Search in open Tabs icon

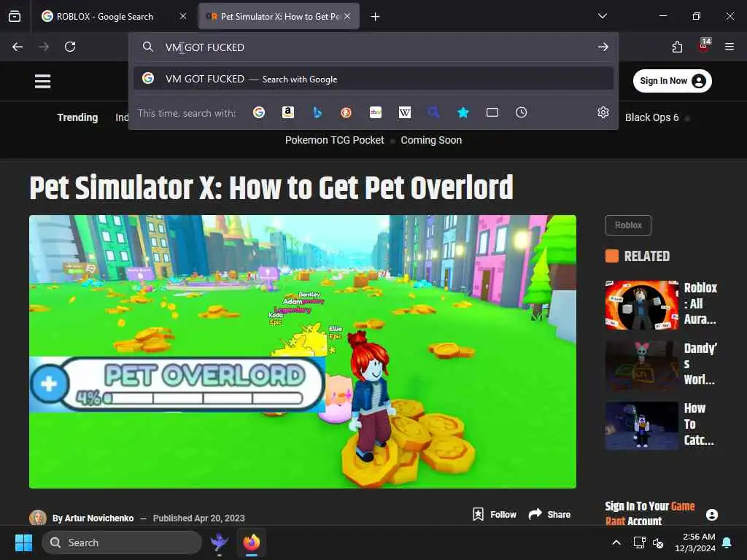492,112
